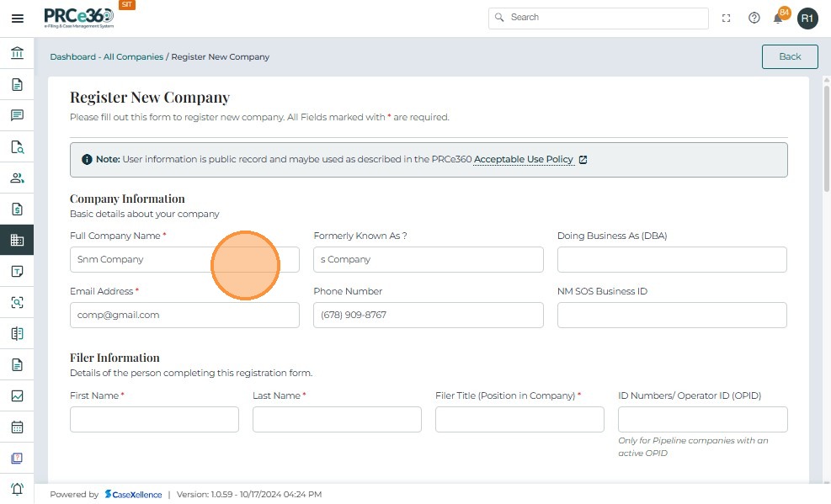This screenshot has height=504, width=831.
Task: Click the bank building sidebar icon
Action: point(17,54)
